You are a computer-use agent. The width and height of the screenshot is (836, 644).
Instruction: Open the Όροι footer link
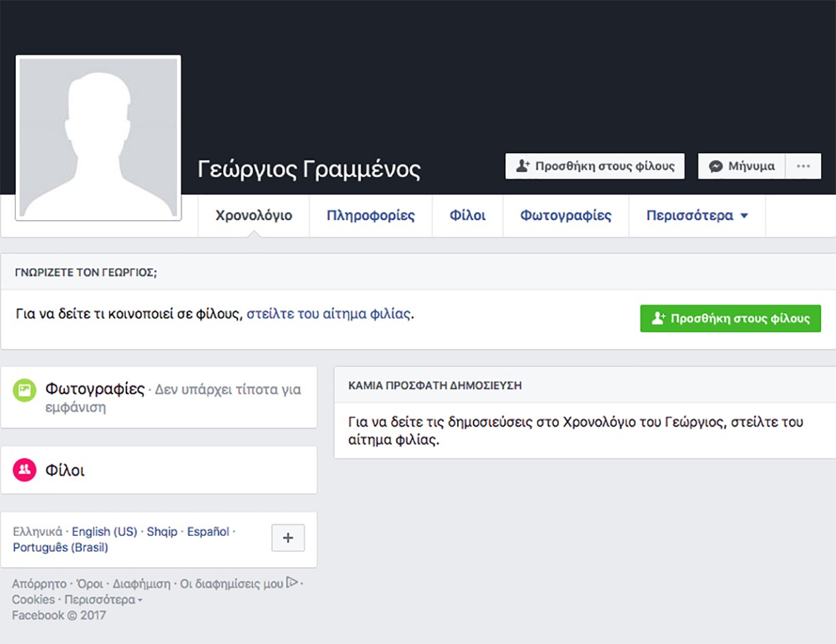(90, 584)
